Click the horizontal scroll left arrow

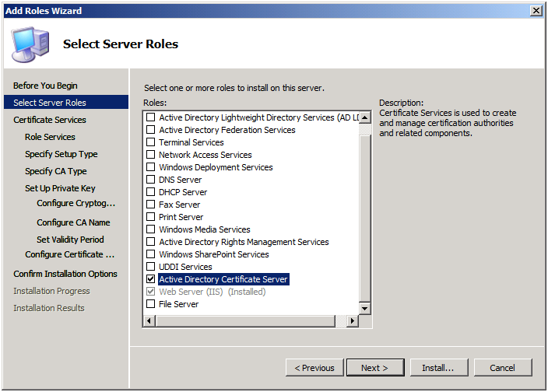149,320
